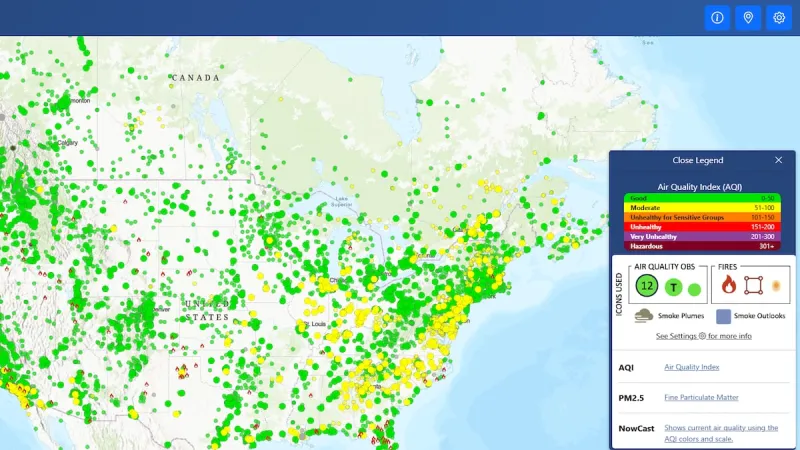Click the UNITED STATES map label
The width and height of the screenshot is (800, 450).
tap(208, 311)
